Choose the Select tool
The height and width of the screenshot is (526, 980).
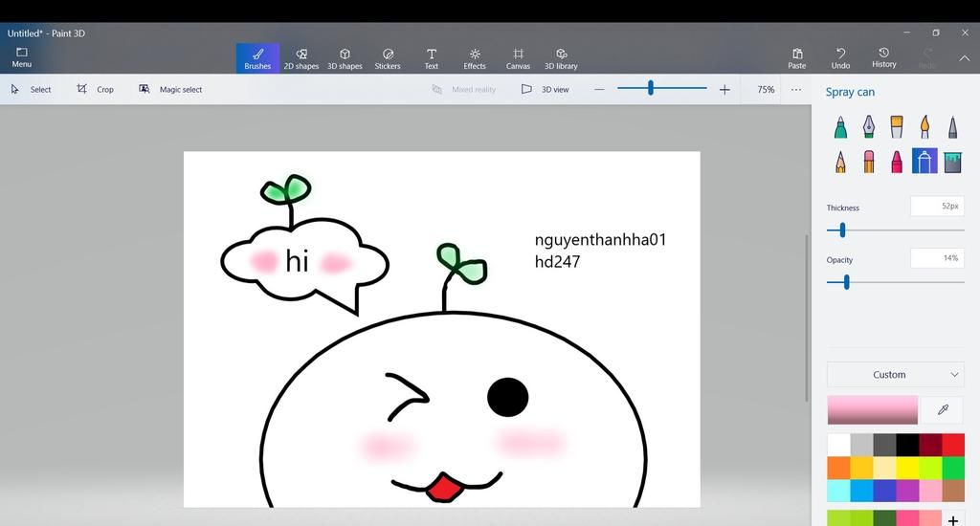(31, 89)
